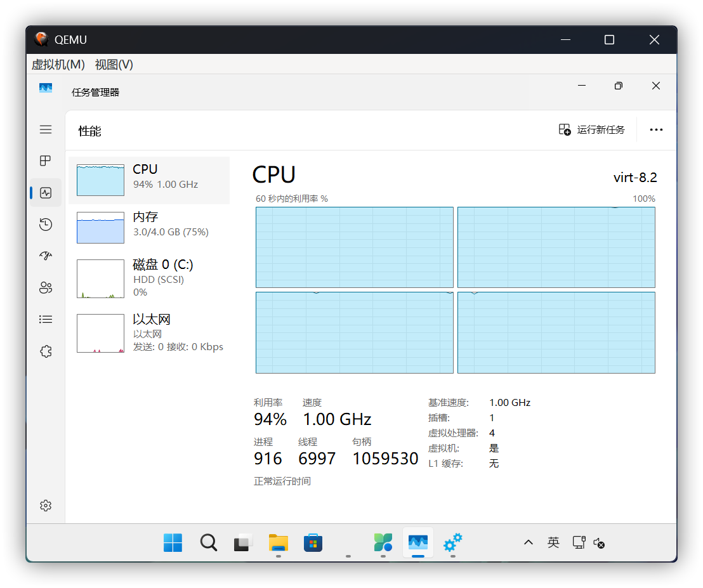Expand the hamburger navigation menu
This screenshot has width=703, height=588.
pyautogui.click(x=46, y=129)
